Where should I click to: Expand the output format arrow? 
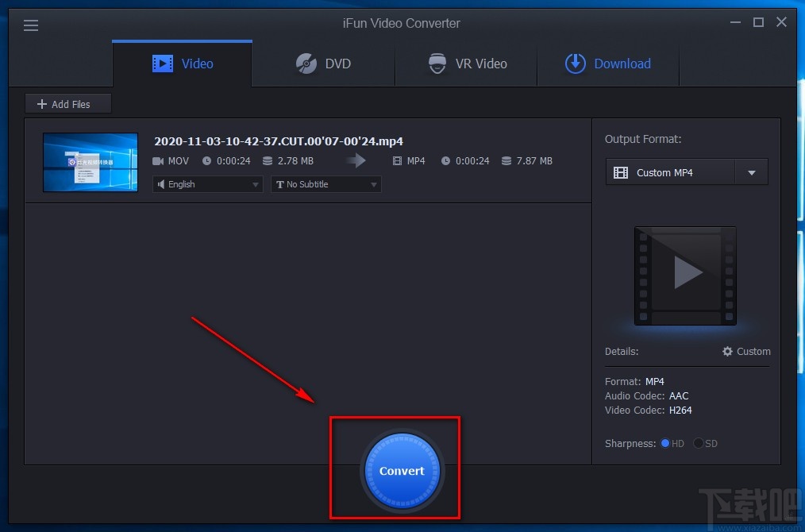coord(752,172)
